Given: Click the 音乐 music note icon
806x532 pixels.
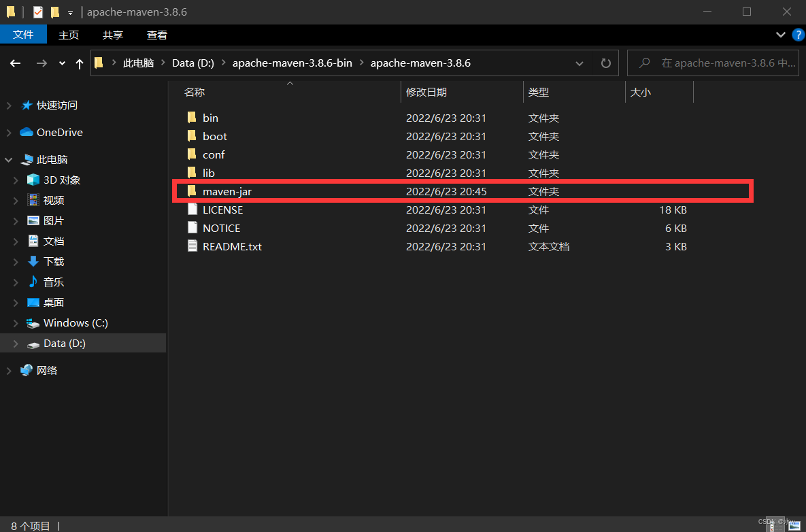Looking at the screenshot, I should tap(33, 282).
